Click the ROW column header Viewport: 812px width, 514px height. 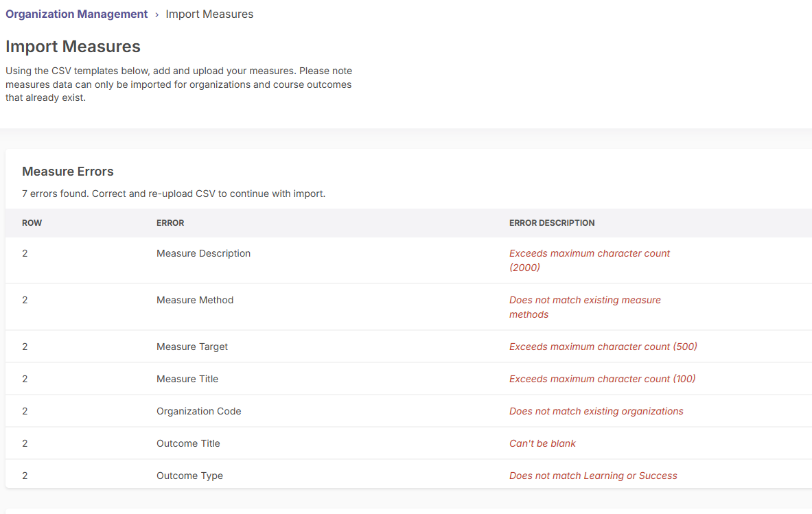(32, 222)
